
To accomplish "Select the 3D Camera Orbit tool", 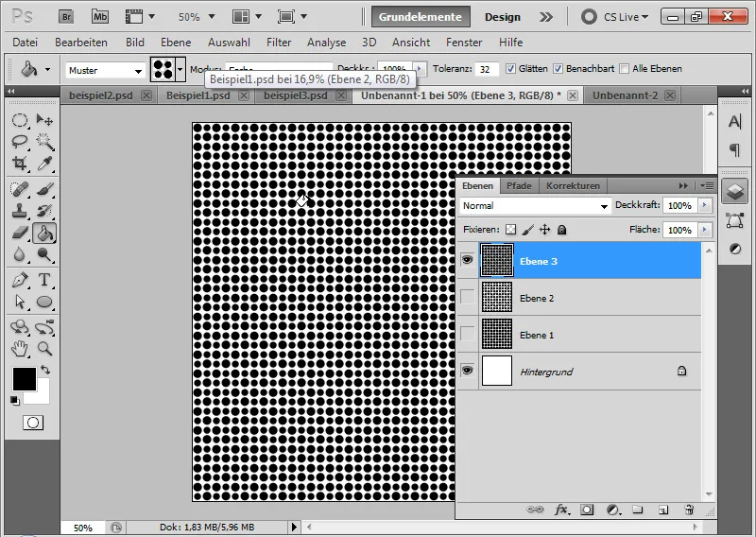I will pyautogui.click(x=44, y=327).
